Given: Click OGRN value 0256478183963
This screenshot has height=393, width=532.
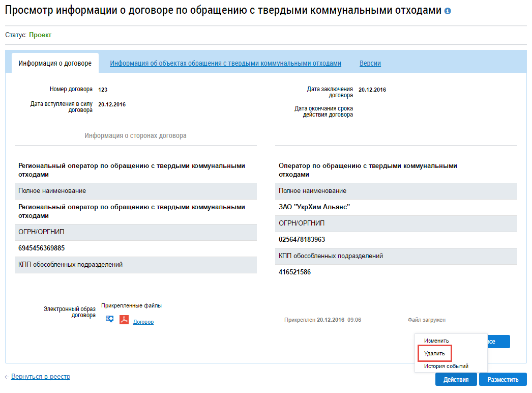Looking at the screenshot, I should coord(302,239).
